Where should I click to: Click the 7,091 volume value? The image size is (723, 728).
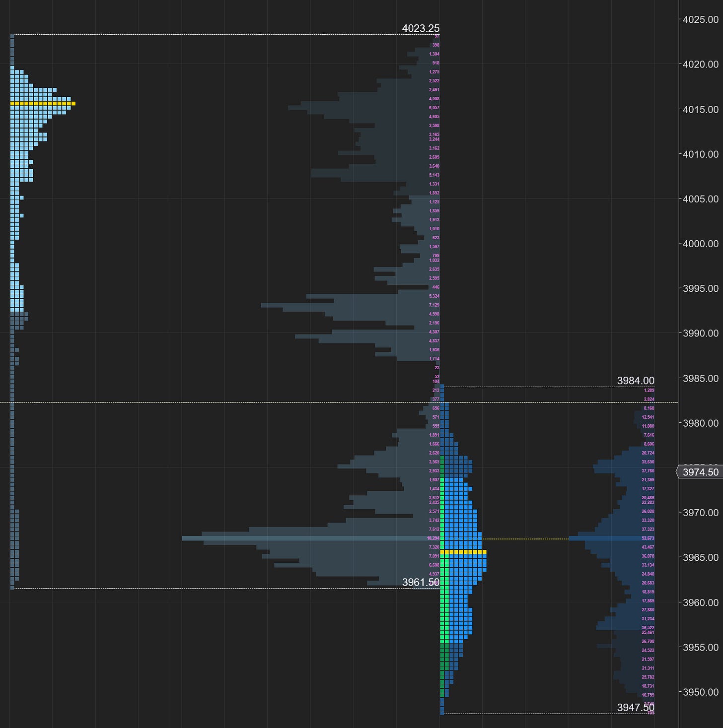pyautogui.click(x=434, y=556)
